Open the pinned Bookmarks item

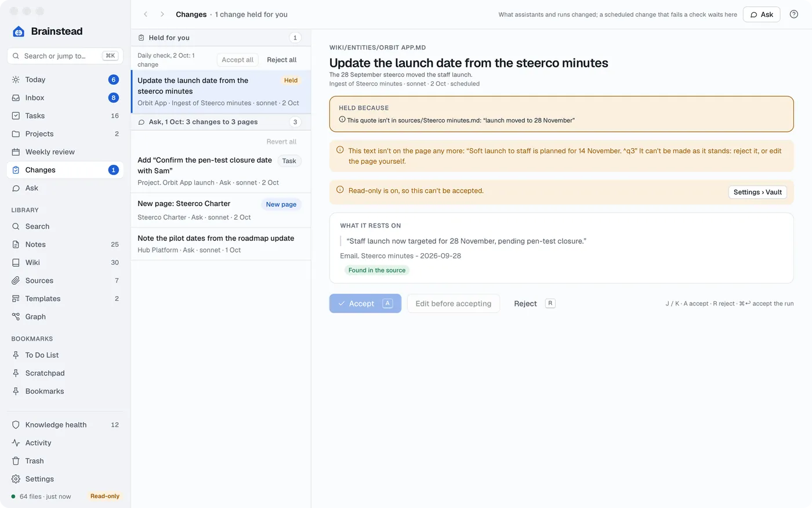click(65, 391)
